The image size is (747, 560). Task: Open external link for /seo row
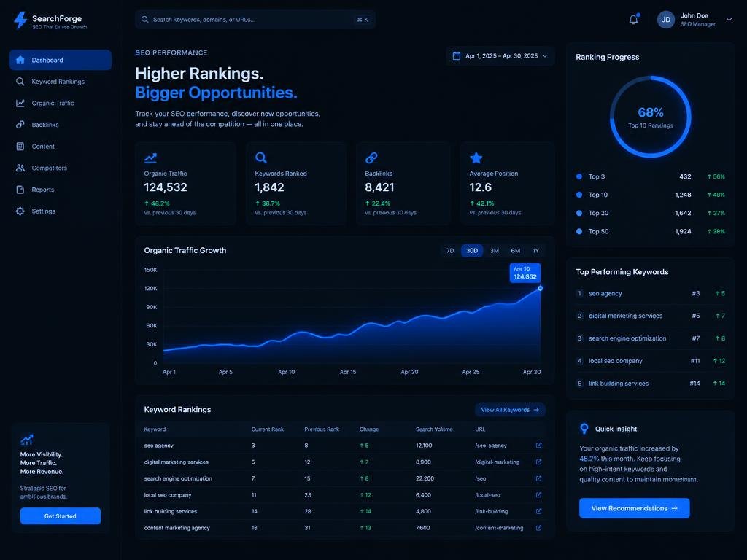point(539,478)
